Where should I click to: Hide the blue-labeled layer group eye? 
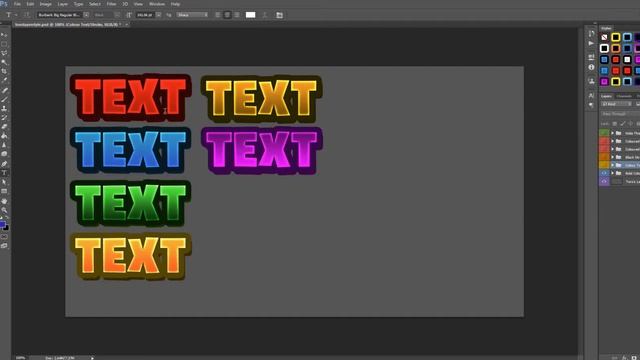[x=604, y=173]
